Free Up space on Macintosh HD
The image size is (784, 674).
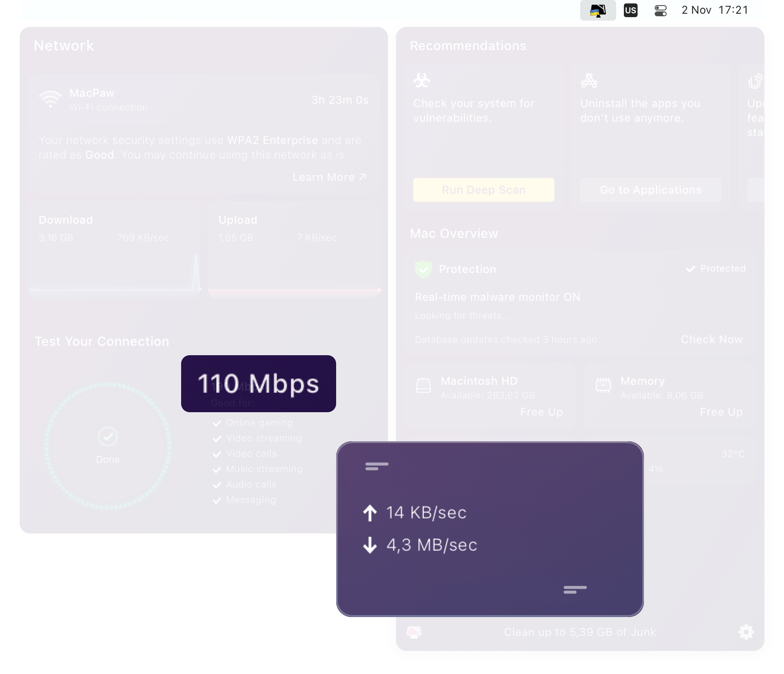(541, 412)
